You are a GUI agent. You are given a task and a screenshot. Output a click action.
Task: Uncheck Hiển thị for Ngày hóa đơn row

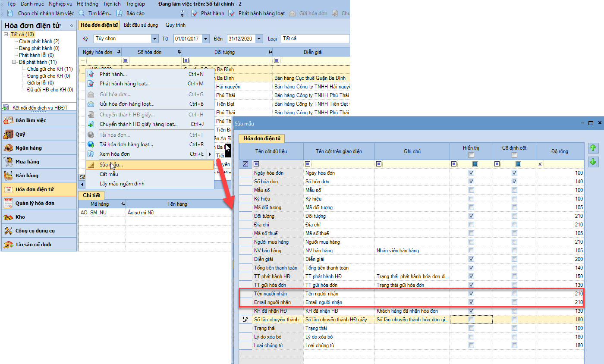pyautogui.click(x=471, y=173)
